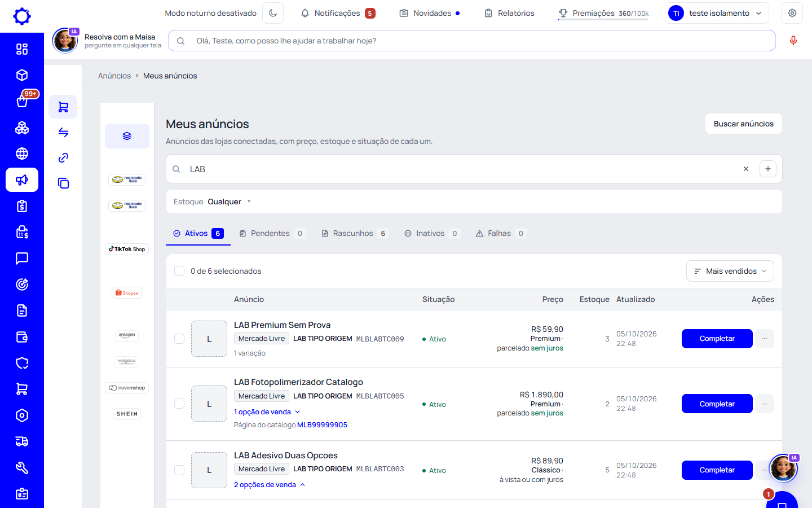Select all stores layers icon
Viewport: 812px width, 508px height.
pyautogui.click(x=127, y=136)
